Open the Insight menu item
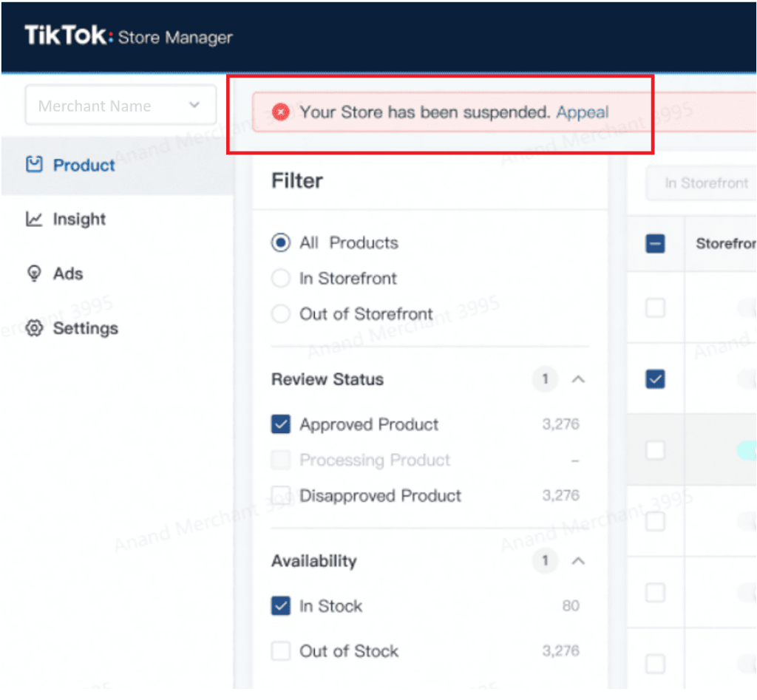Screen dimensions: 757x700 click(x=79, y=220)
